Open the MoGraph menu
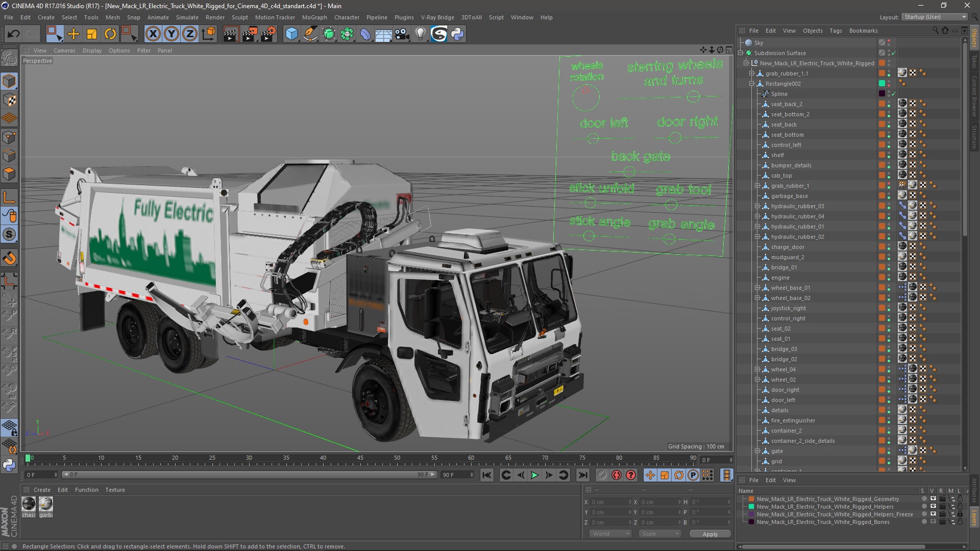Viewport: 980px width, 551px height. (314, 17)
